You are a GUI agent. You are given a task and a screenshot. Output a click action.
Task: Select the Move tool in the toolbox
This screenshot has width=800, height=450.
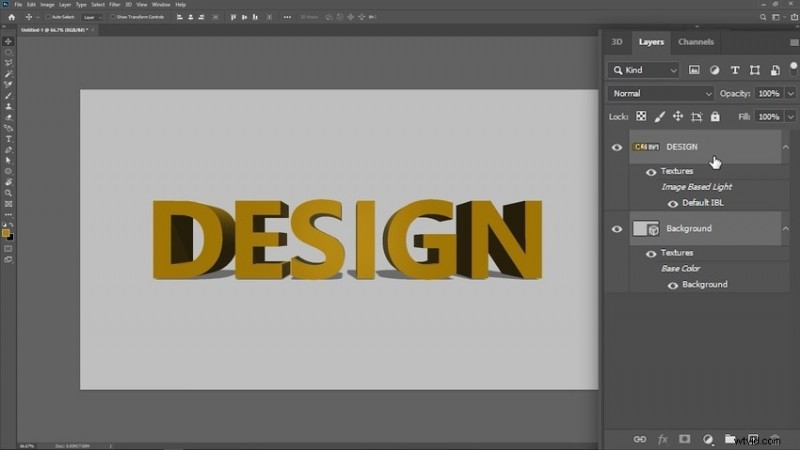tap(8, 41)
